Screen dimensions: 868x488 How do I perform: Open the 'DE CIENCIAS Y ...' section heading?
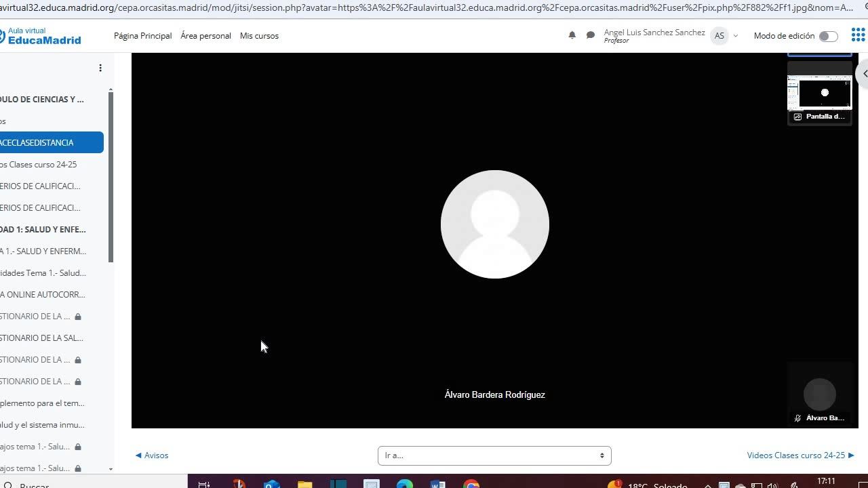pos(42,99)
